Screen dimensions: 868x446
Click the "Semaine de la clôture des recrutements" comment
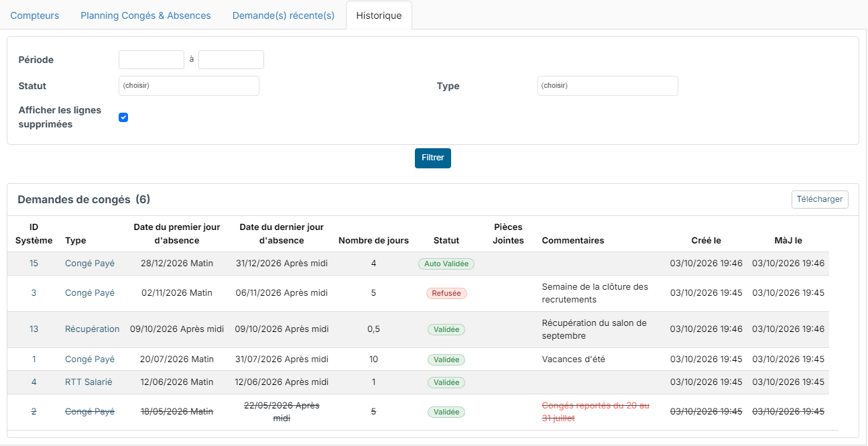coord(595,293)
